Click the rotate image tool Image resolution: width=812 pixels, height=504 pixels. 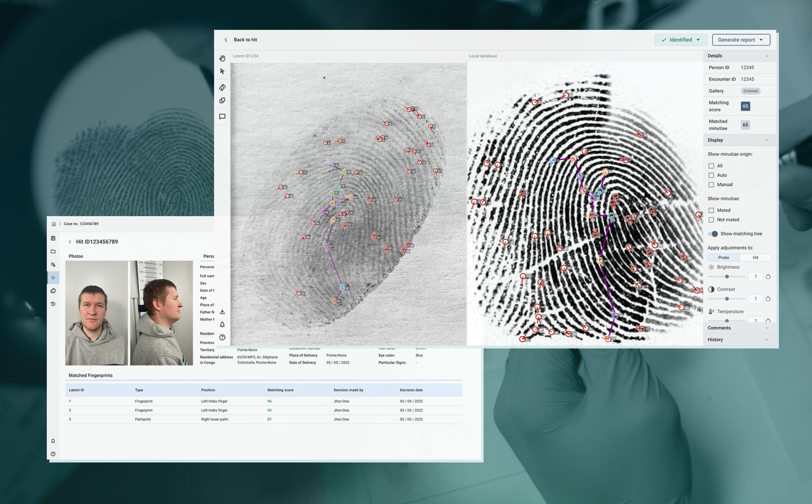point(222,87)
